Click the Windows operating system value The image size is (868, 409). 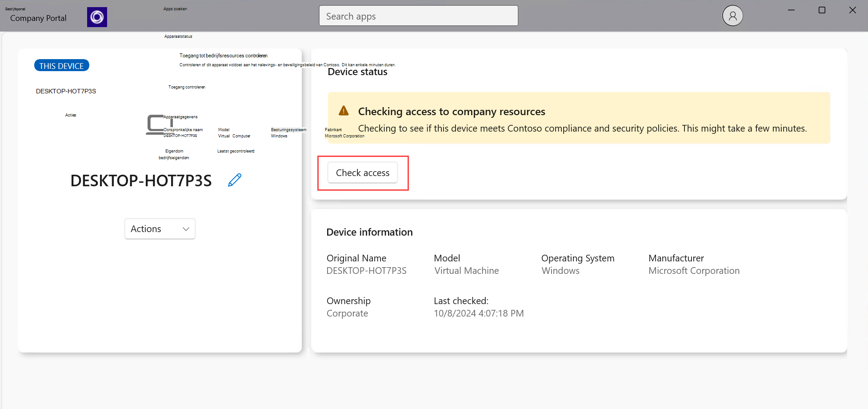560,271
